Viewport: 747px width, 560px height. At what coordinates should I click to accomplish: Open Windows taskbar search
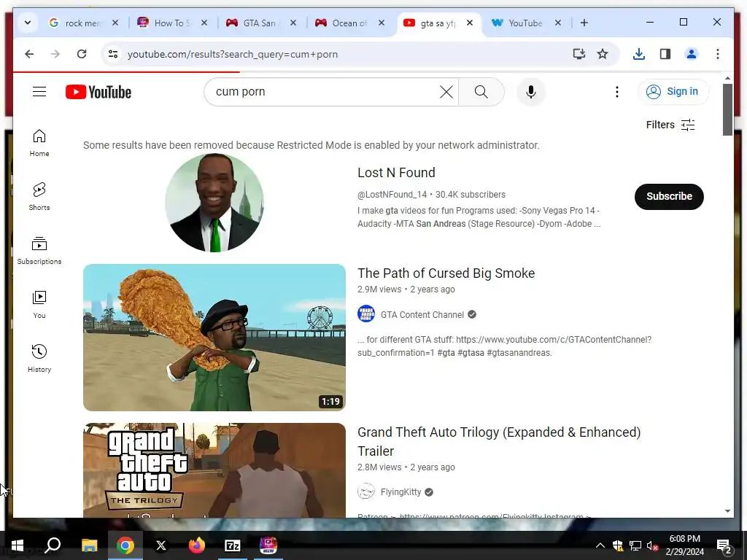[x=53, y=545]
